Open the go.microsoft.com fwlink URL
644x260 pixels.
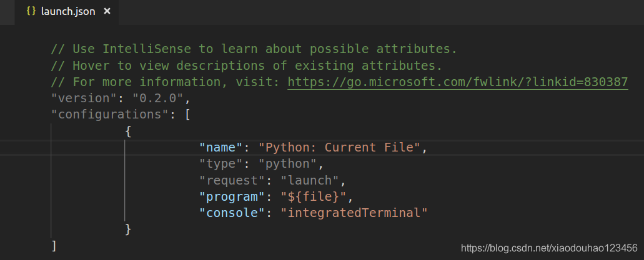pos(457,82)
